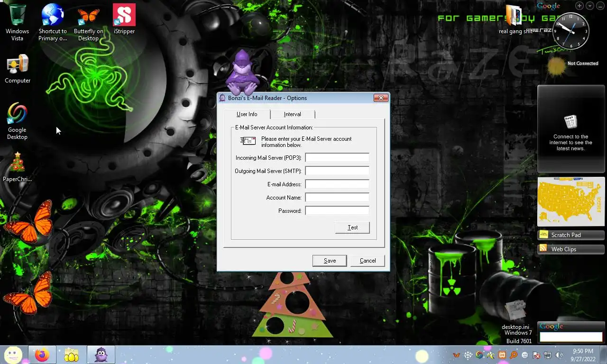The width and height of the screenshot is (607, 364).
Task: Select the Computer desktop icon
Action: [18, 69]
